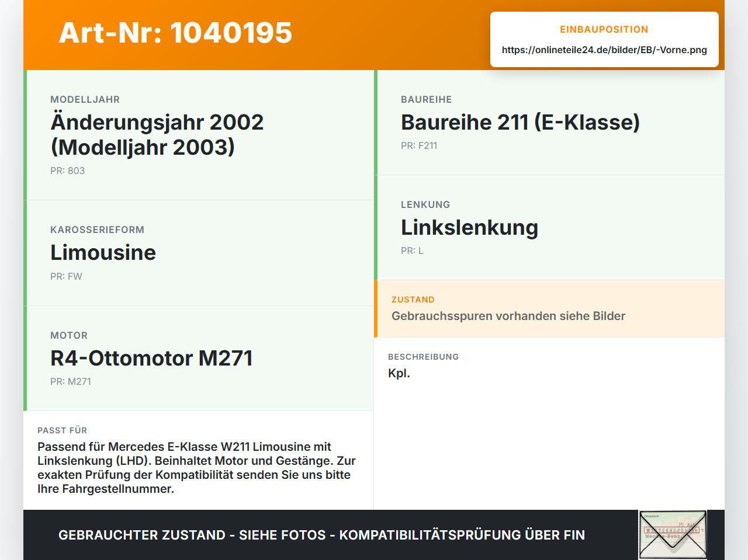Screen dimensions: 748x560
Task: Open the onlineteile24.de Vorne.png image URL
Action: coord(604,50)
